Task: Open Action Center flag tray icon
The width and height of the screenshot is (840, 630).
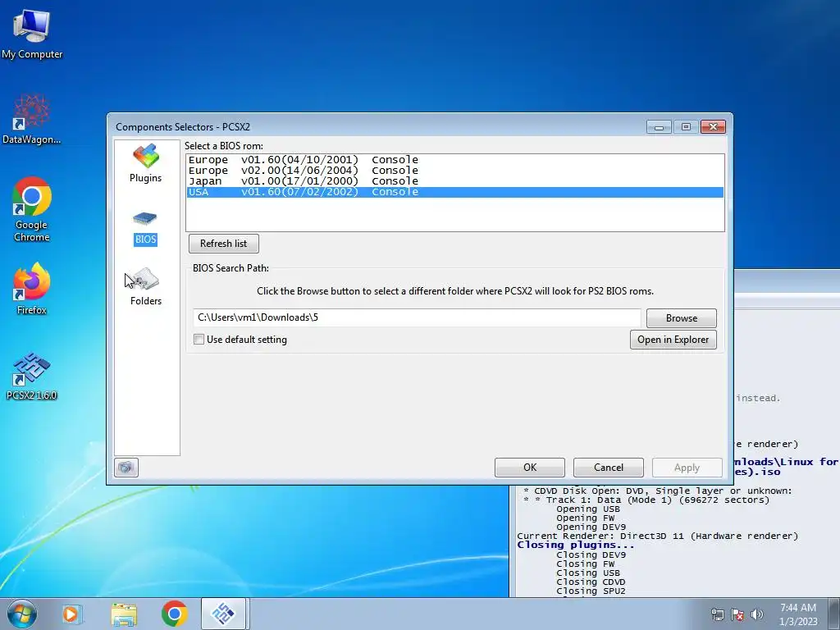Action: pyautogui.click(x=737, y=614)
